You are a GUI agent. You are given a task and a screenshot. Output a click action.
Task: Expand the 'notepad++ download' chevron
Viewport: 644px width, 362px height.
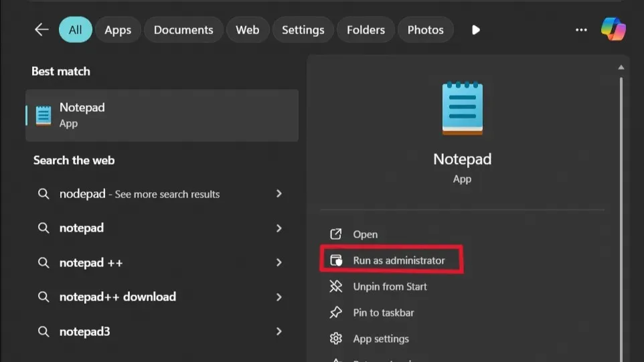tap(279, 296)
